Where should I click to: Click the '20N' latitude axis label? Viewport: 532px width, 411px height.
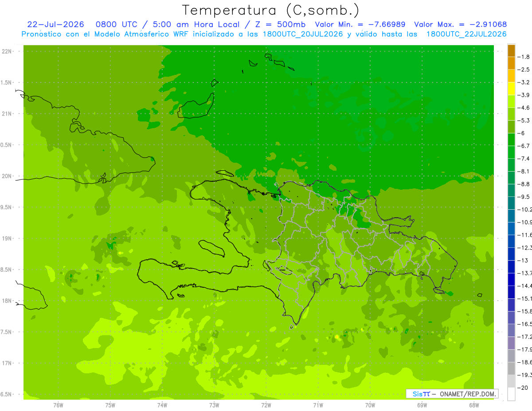click(x=6, y=176)
